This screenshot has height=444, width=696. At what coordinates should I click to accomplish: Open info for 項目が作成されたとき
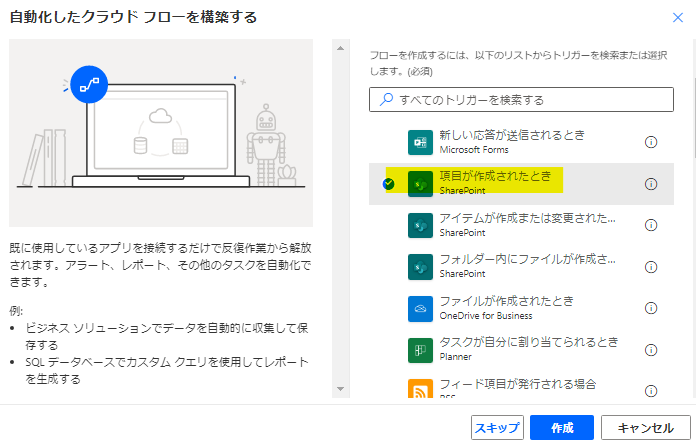(x=650, y=184)
